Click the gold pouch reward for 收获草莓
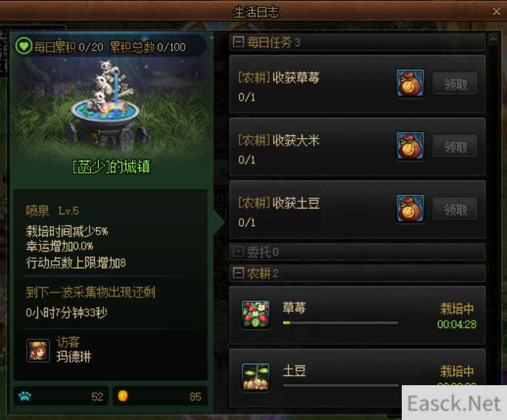Image resolution: width=507 pixels, height=420 pixels. point(410,83)
